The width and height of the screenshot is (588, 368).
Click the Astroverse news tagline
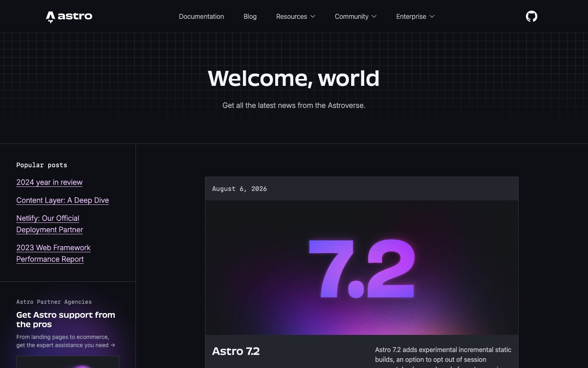(294, 105)
